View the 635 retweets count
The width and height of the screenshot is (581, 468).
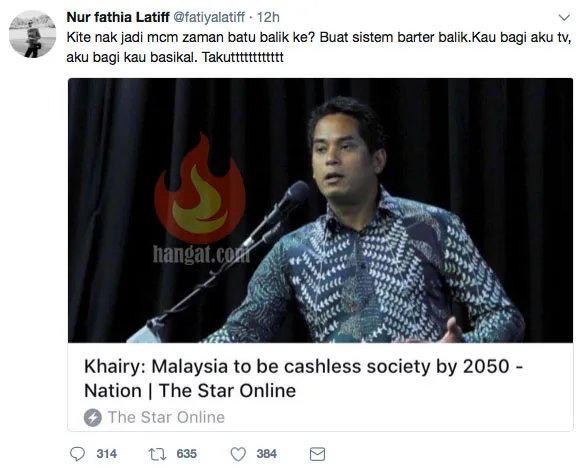tap(187, 454)
